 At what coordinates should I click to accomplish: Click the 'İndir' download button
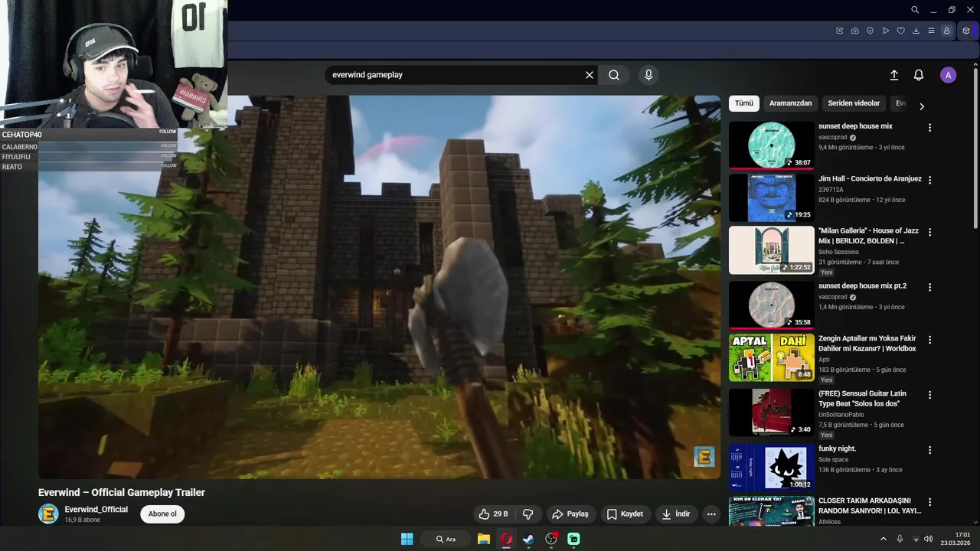[677, 514]
